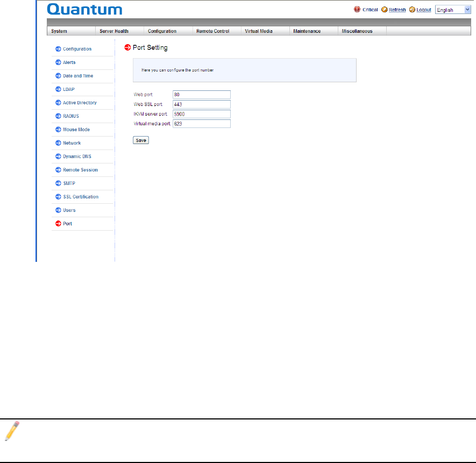Click the orange Refresh icon
The image size is (476, 463).
pyautogui.click(x=385, y=10)
